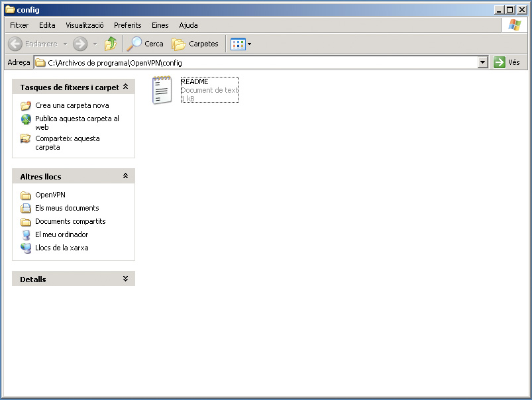Toggle the Carpetes folders pane

coord(195,44)
